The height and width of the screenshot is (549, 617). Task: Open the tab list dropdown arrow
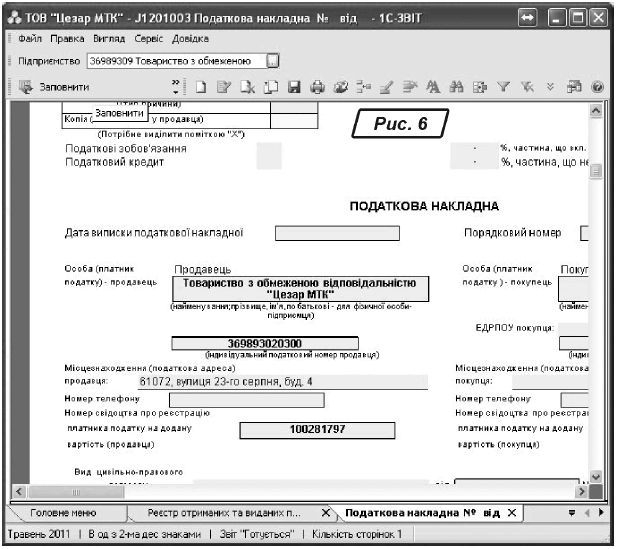coord(573,513)
